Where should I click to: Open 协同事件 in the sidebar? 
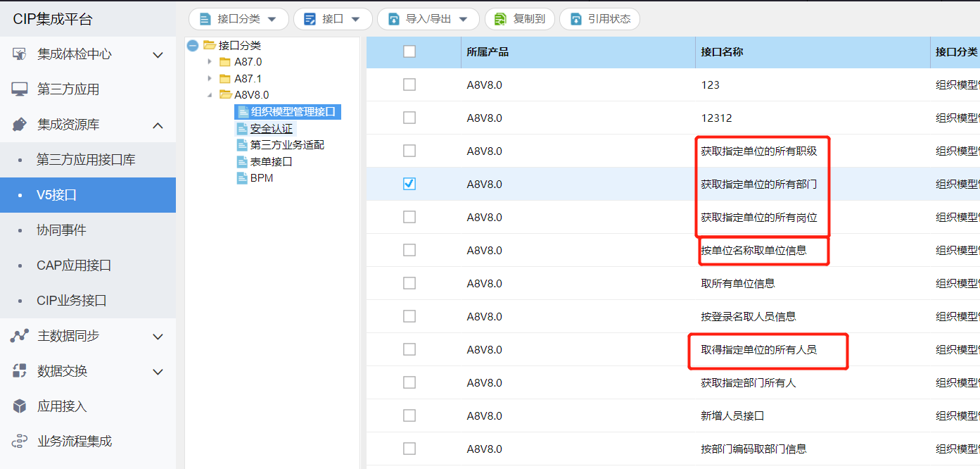[x=88, y=230]
